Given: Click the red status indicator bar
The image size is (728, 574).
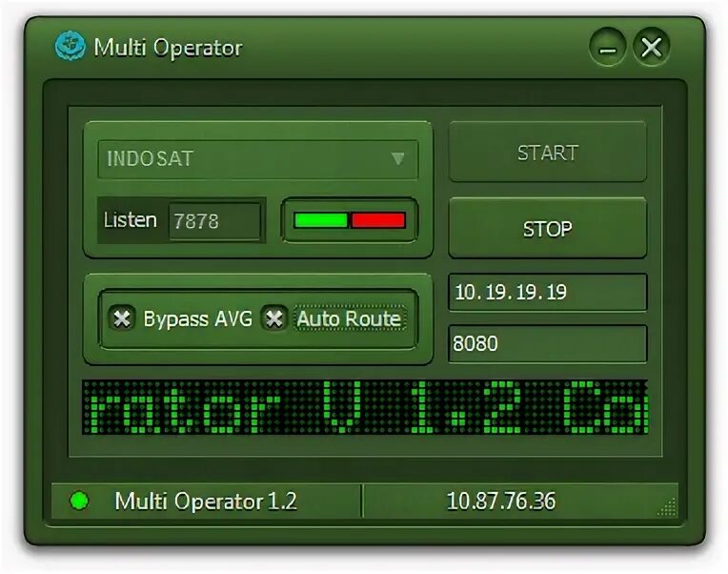Looking at the screenshot, I should [x=378, y=220].
